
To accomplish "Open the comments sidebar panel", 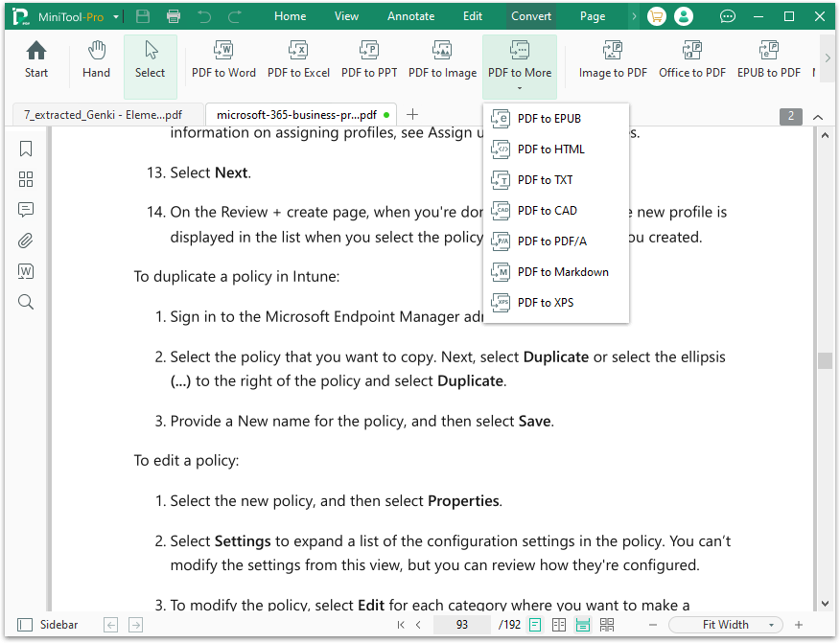I will (26, 209).
